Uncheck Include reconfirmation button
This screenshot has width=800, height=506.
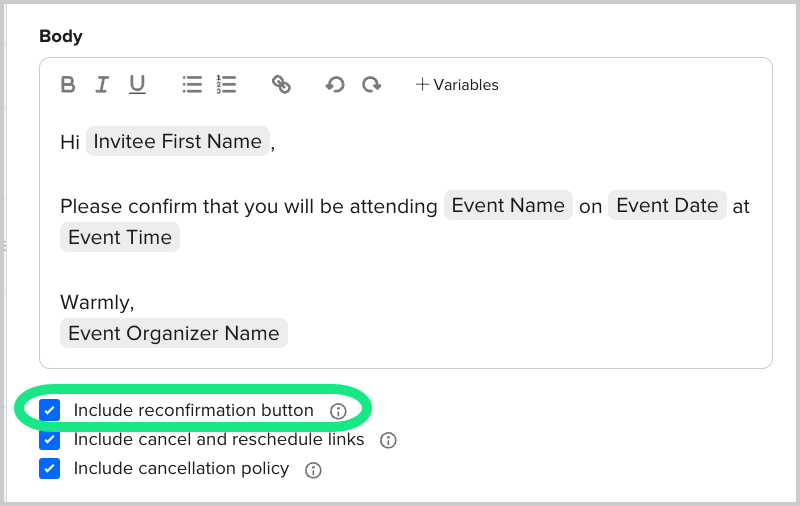click(50, 410)
